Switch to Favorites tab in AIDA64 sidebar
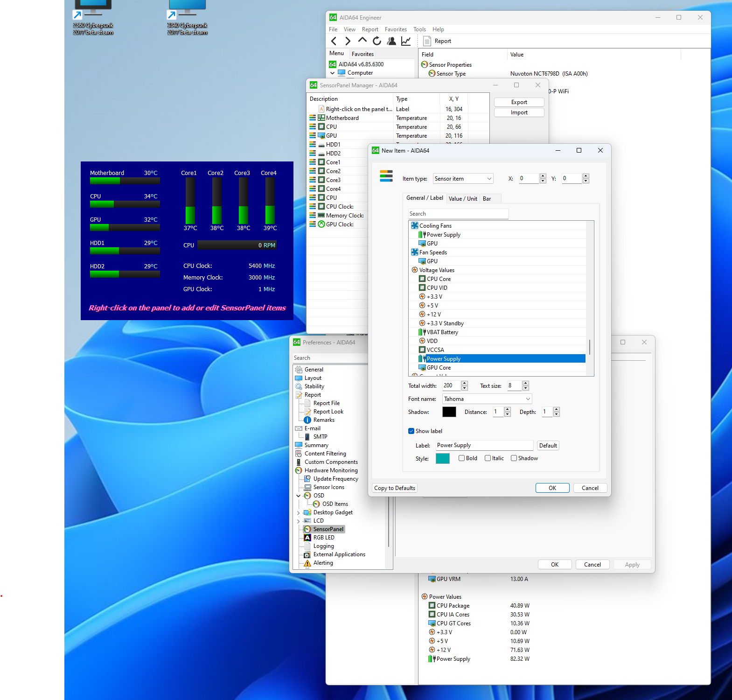The image size is (732, 700). click(363, 54)
